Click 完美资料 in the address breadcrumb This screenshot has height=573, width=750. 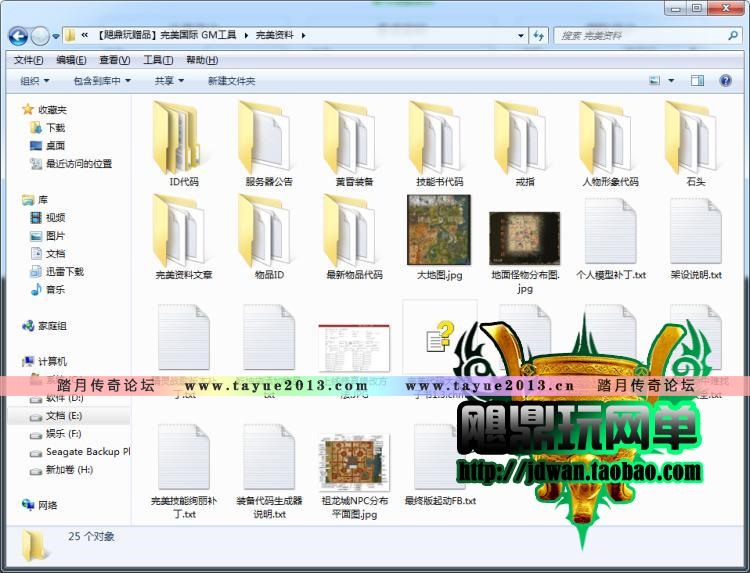[274, 35]
